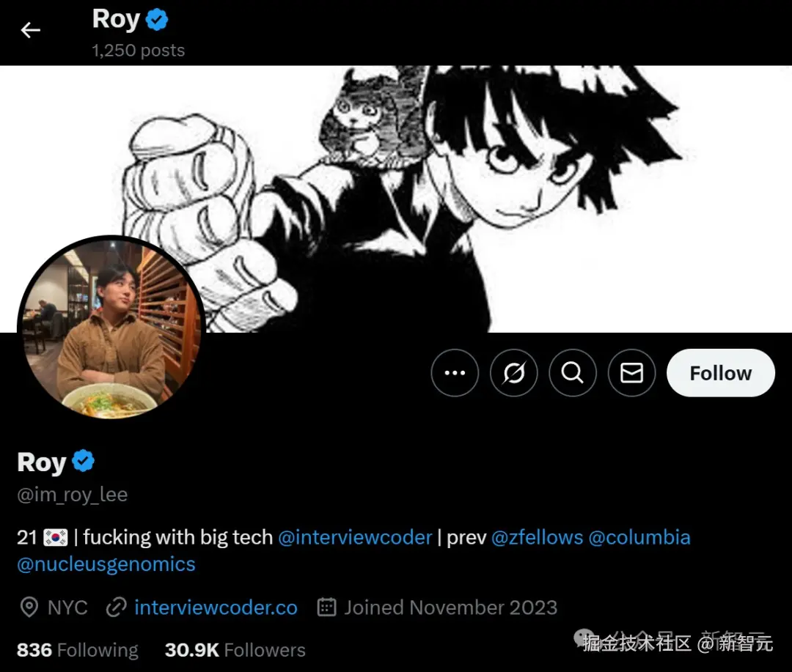Screen dimensions: 792x672
Task: View the 836 Following list
Action: click(x=77, y=650)
